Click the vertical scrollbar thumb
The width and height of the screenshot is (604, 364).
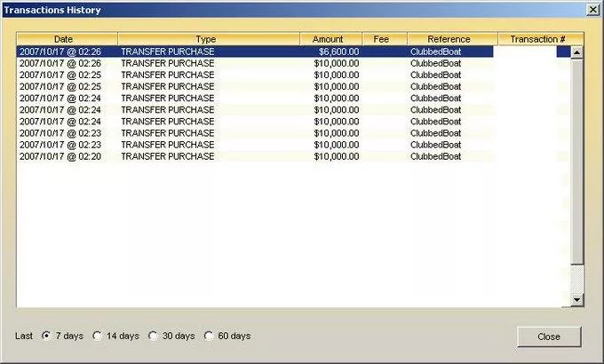pos(576,162)
